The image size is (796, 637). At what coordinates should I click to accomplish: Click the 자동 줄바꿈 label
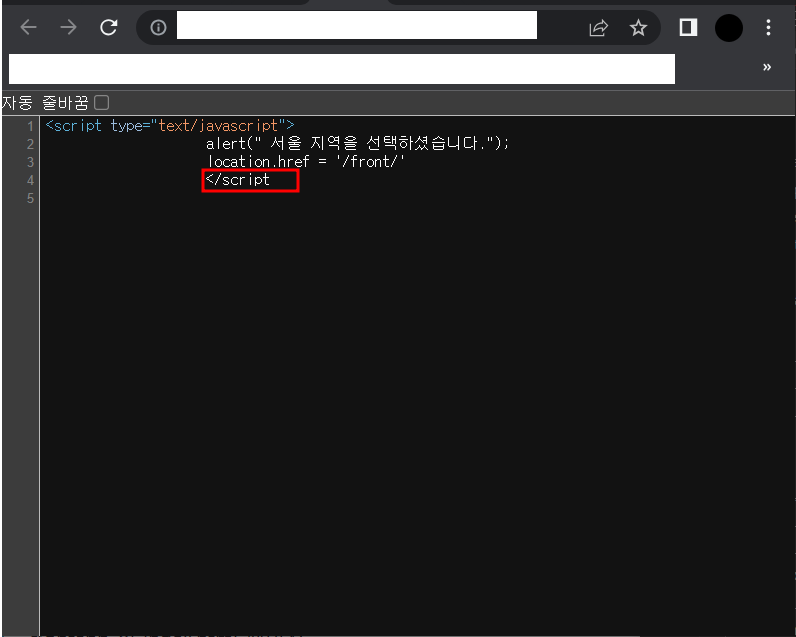pyautogui.click(x=45, y=103)
